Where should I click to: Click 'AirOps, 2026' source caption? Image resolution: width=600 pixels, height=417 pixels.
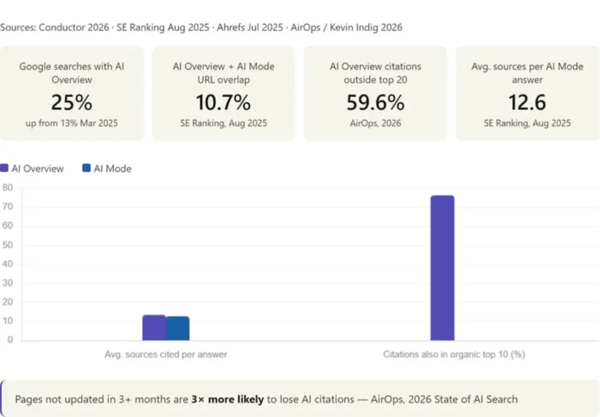pos(375,123)
